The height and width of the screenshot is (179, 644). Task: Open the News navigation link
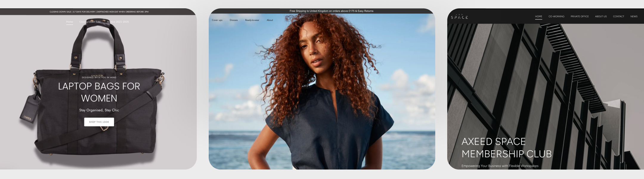coord(634,16)
